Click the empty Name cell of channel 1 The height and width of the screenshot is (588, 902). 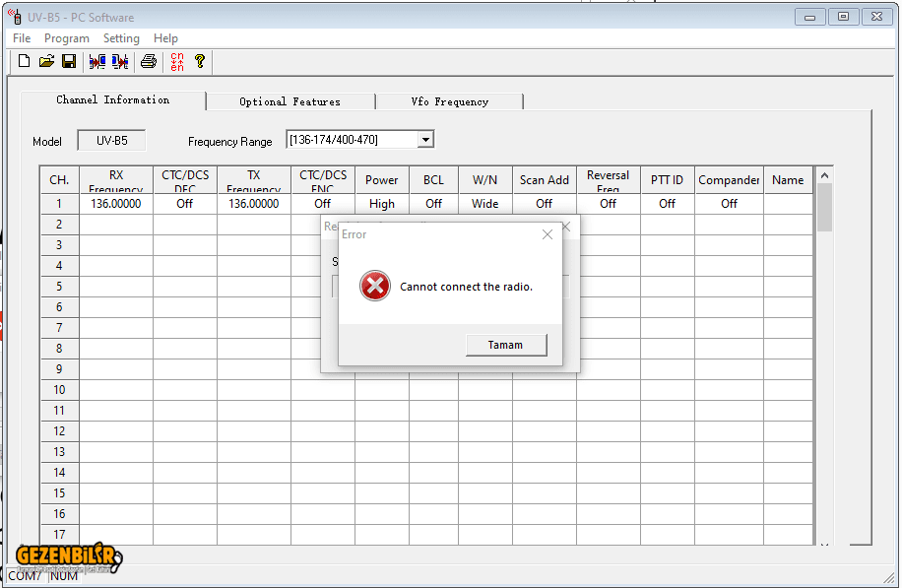tap(788, 204)
